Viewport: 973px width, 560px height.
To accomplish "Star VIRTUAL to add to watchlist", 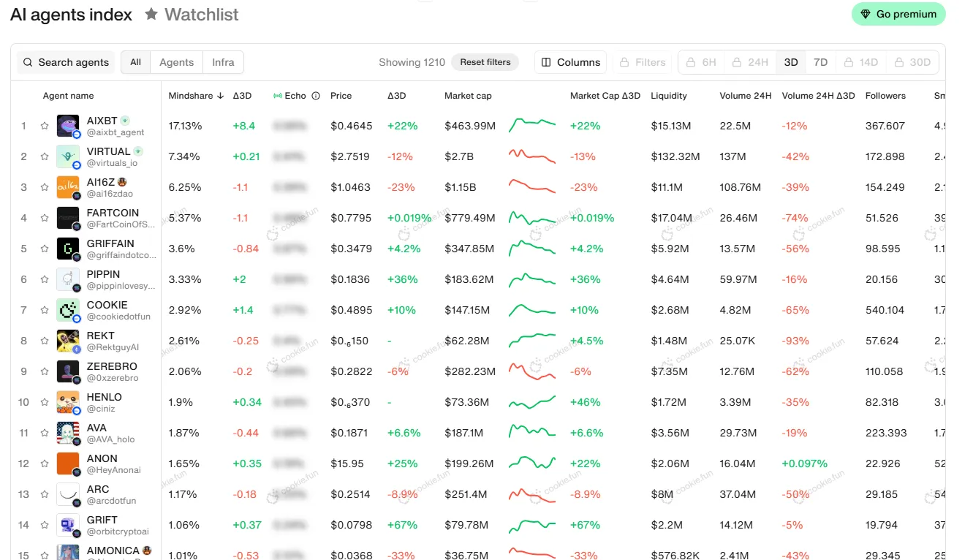I will click(44, 156).
